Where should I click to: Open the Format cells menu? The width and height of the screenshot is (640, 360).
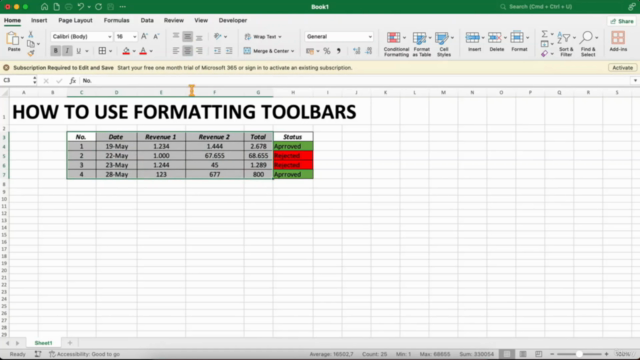pyautogui.click(x=519, y=41)
